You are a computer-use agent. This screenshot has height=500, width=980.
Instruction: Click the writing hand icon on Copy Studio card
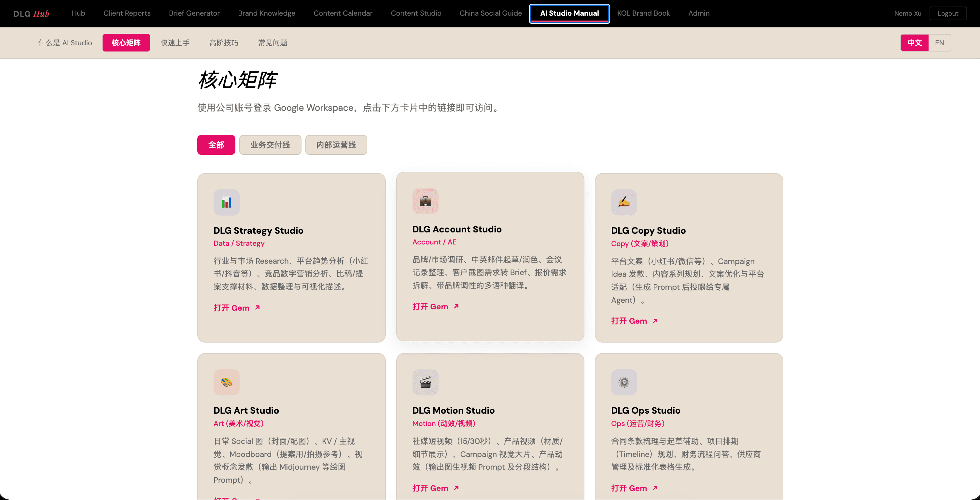click(623, 202)
